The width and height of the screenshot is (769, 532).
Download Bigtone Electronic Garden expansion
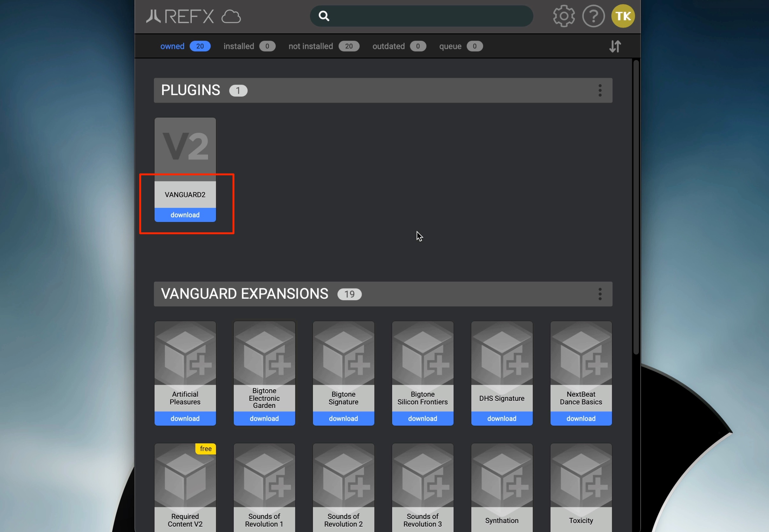tap(264, 419)
